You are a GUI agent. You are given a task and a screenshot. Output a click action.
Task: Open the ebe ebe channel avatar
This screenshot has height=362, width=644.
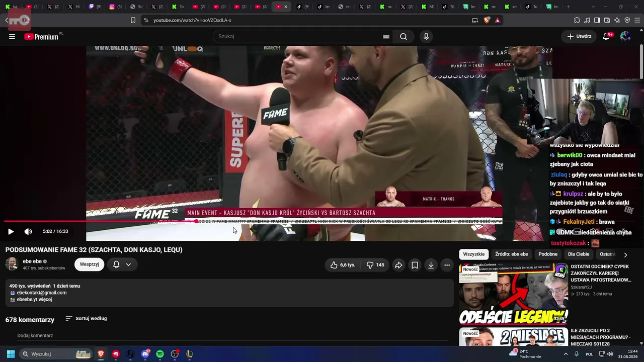[x=12, y=264]
